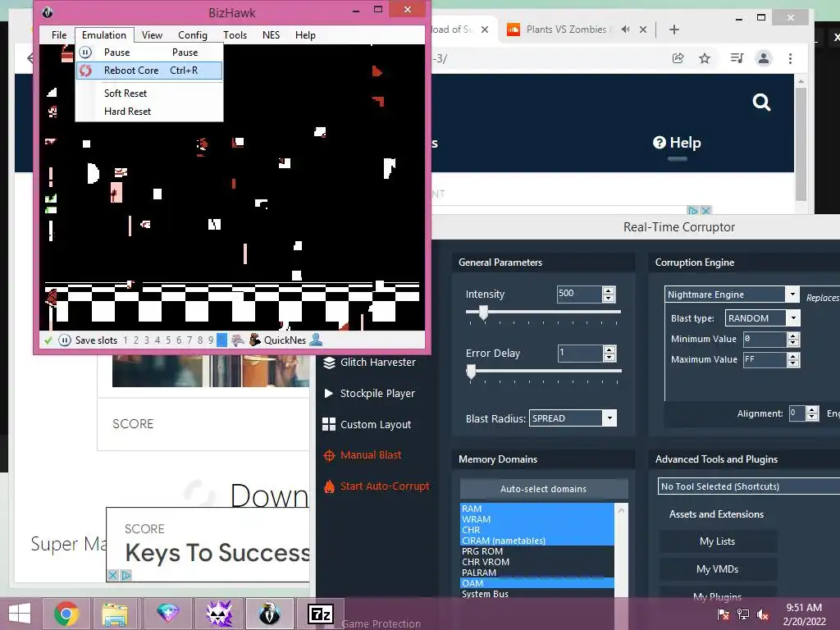Open the purple RTC icon in taskbar
Screen dimensions: 840x630
click(220, 614)
